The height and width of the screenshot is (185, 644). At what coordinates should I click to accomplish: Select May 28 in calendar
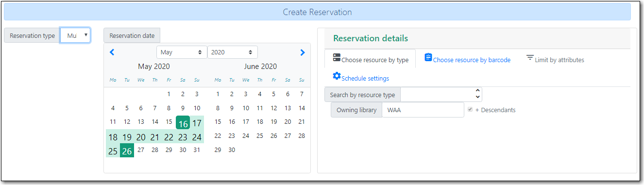pyautogui.click(x=154, y=150)
